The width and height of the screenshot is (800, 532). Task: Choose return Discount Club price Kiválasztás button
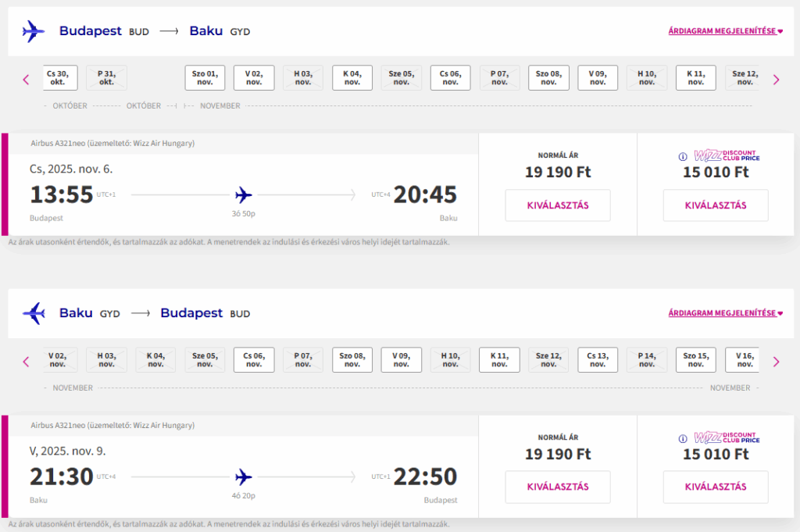coord(716,487)
